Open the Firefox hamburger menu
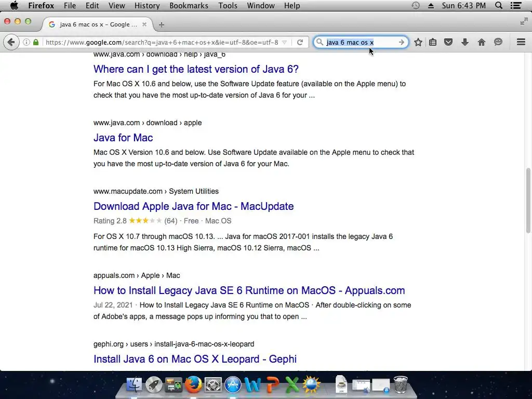The width and height of the screenshot is (532, 399). 521,42
